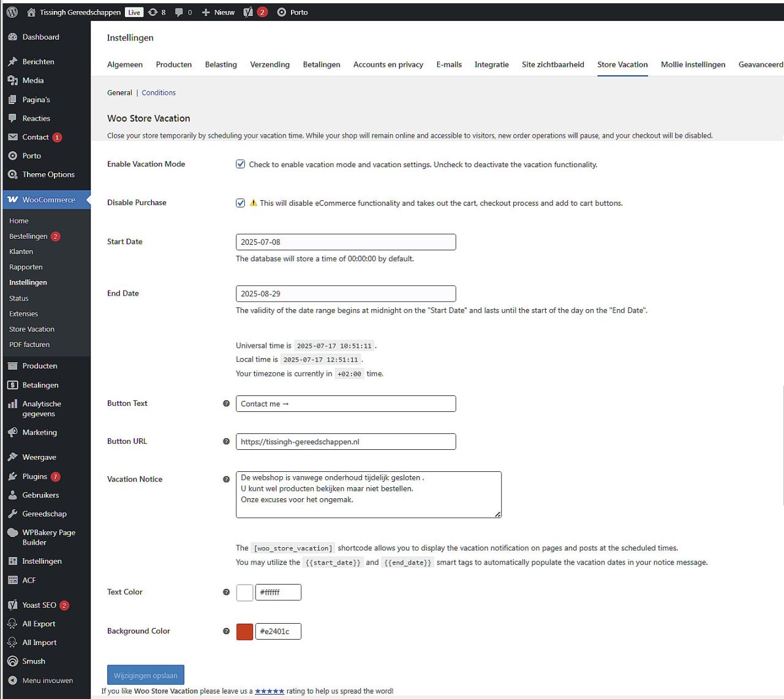Open the comments bubble icon in admin bar
This screenshot has width=784, height=699.
[179, 12]
